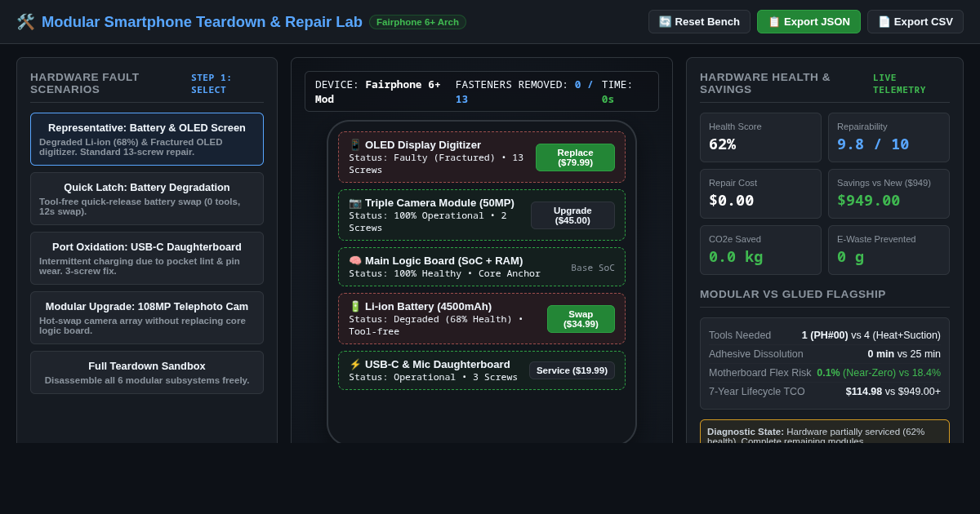980x514 pixels.
Task: Swap the Li-ion battery for $34.99
Action: click(581, 319)
